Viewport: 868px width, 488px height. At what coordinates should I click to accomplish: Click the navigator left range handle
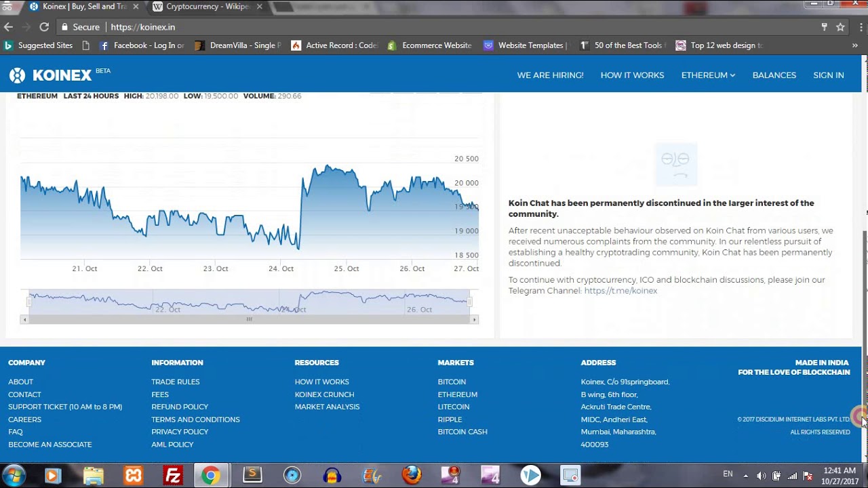coord(28,302)
